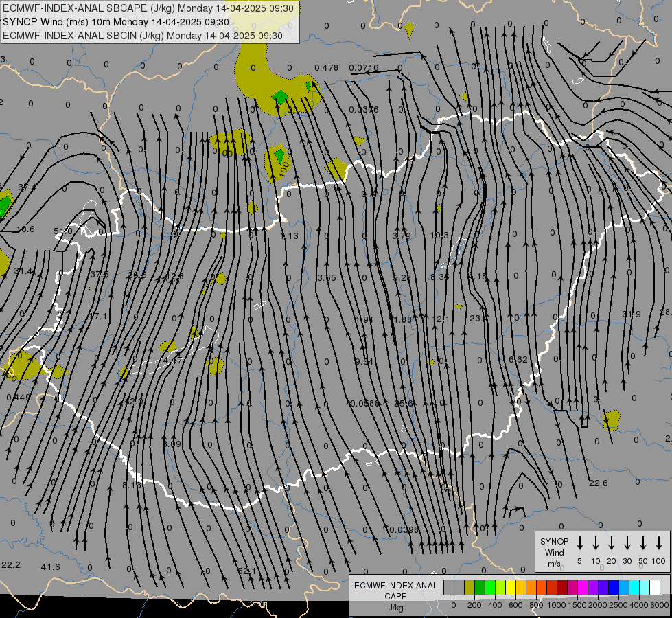Click the '1000' label on CAPE scale
The width and height of the screenshot is (672, 618).
click(556, 605)
